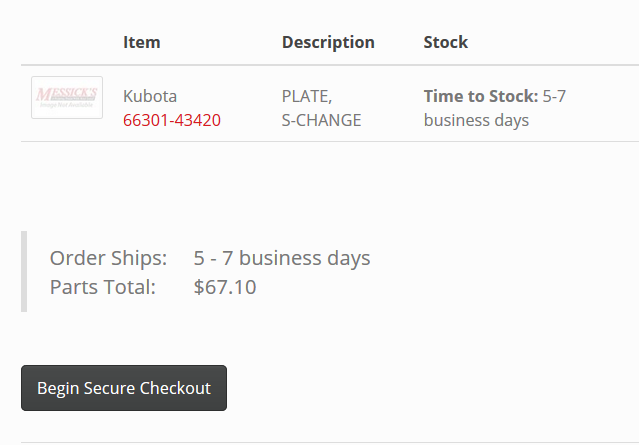The width and height of the screenshot is (639, 445).
Task: Select the Item column header
Action: (142, 42)
